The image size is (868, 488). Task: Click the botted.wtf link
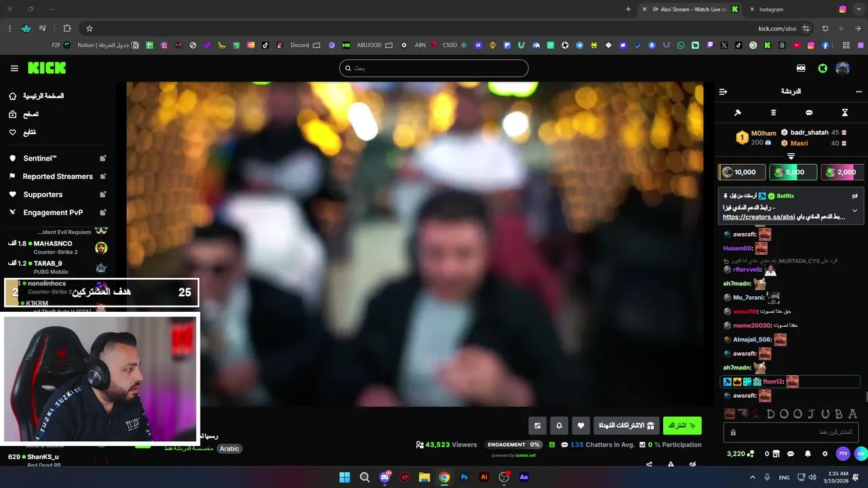pyautogui.click(x=526, y=455)
